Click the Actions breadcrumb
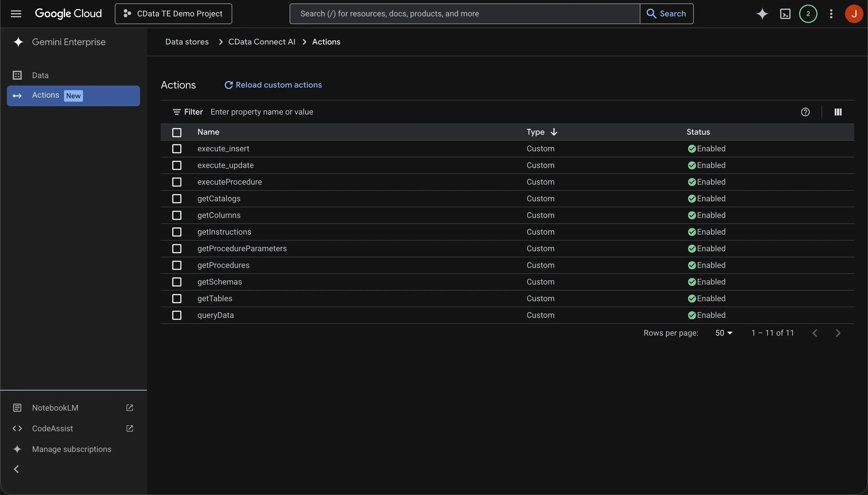The height and width of the screenshot is (495, 868). click(x=326, y=42)
